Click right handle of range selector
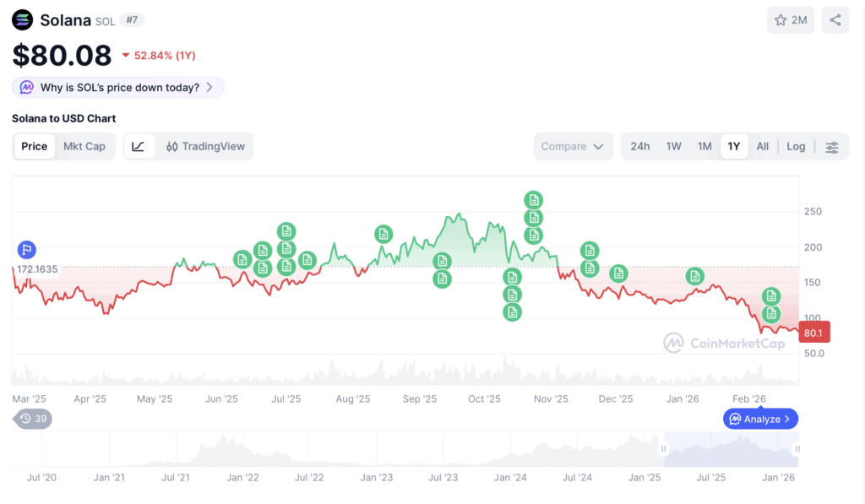This screenshot has height=504, width=865. [797, 449]
